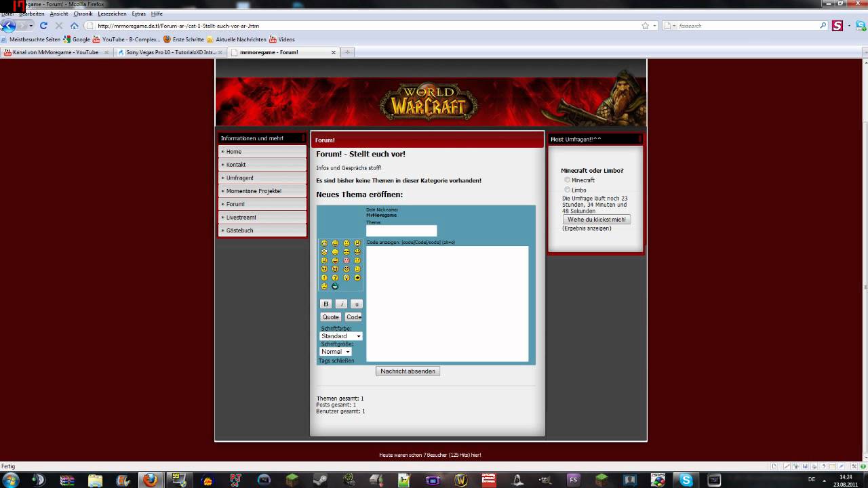
Task: Open the Schriftfarbe Standard dropdown
Action: 341,336
